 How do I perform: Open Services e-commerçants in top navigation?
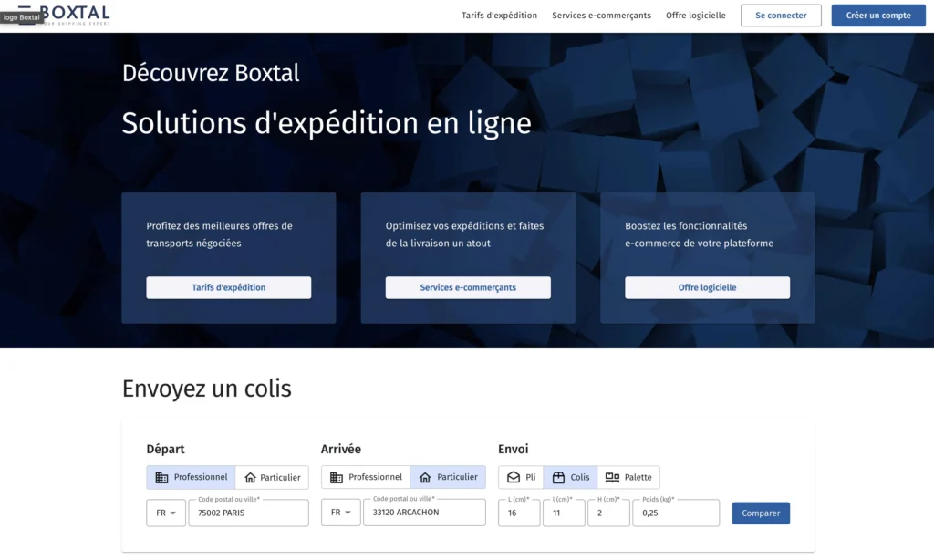(601, 16)
